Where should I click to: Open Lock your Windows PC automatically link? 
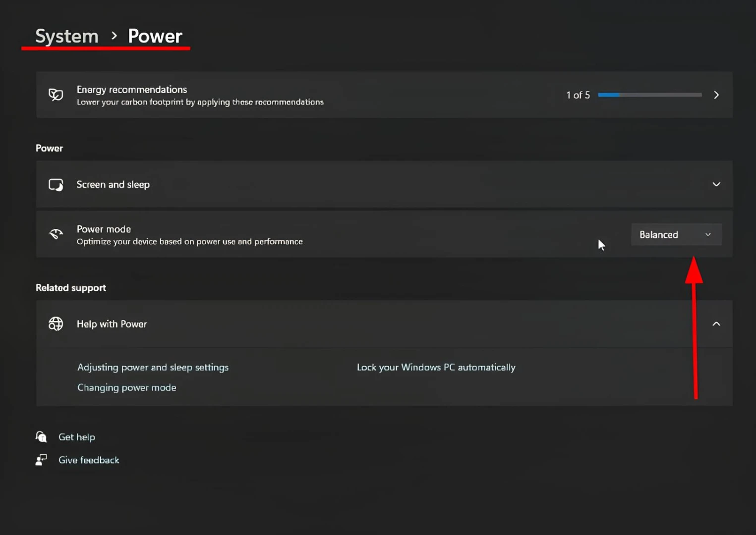pos(436,368)
